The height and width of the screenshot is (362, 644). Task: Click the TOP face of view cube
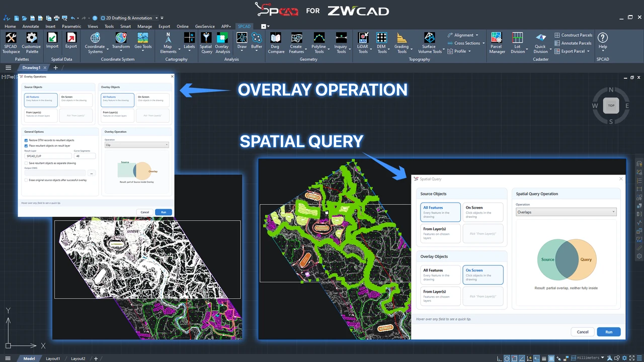(x=611, y=106)
